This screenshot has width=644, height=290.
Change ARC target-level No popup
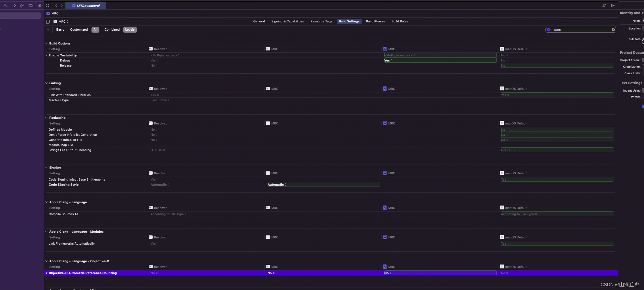271,273
